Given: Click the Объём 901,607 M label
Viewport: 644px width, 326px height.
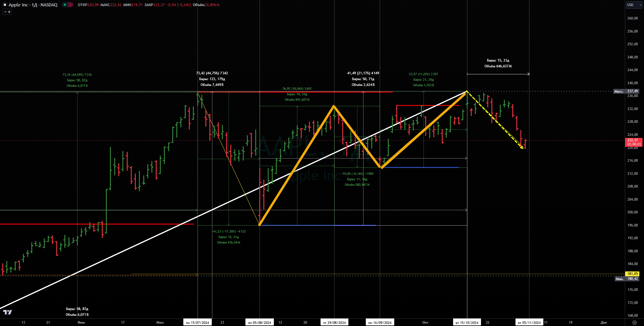Looking at the screenshot, I should 297,100.
